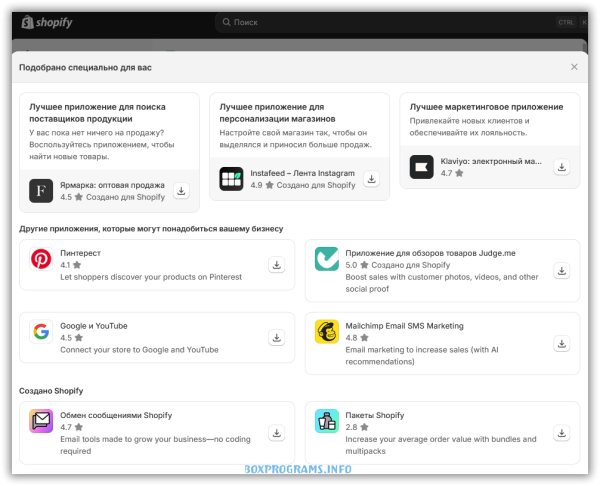Install Klaviyo via its download icon
This screenshot has width=600, height=486.
pos(561,167)
